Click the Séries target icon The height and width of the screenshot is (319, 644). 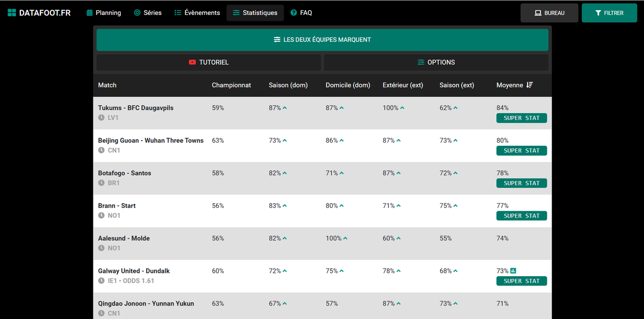pos(137,13)
